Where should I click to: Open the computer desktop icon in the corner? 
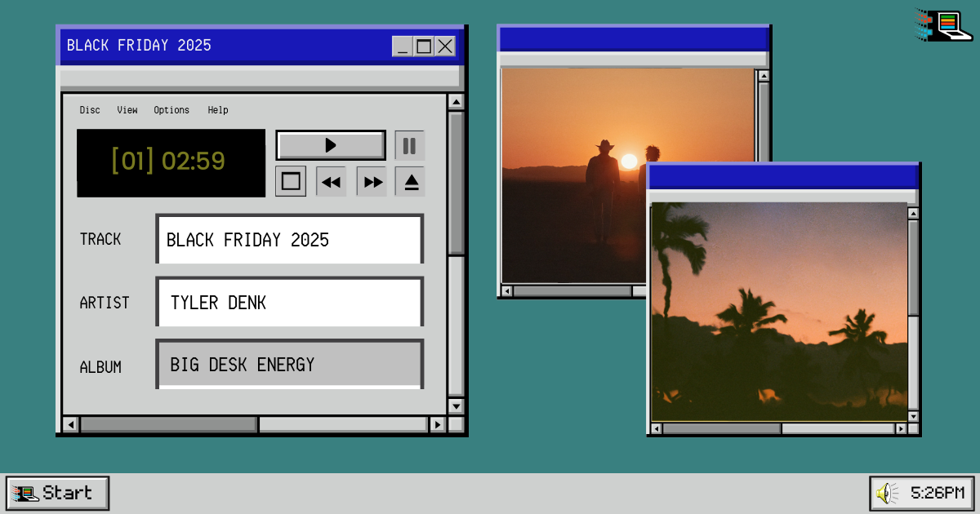click(944, 24)
